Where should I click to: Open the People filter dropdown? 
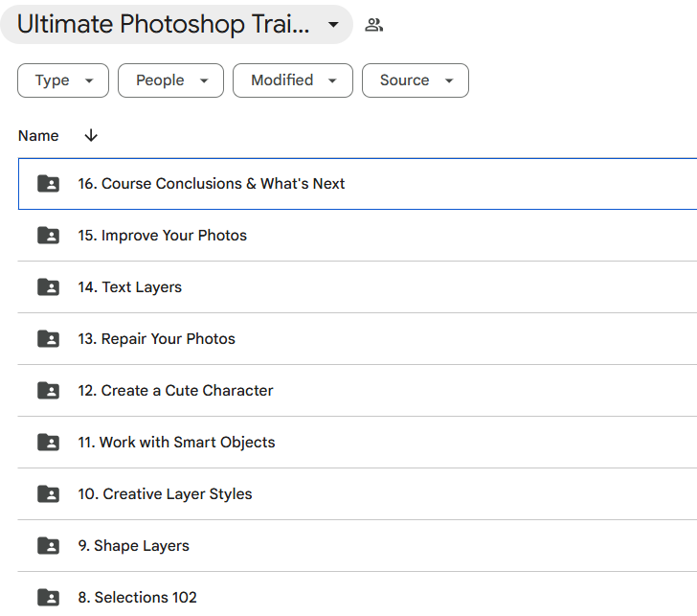point(170,80)
